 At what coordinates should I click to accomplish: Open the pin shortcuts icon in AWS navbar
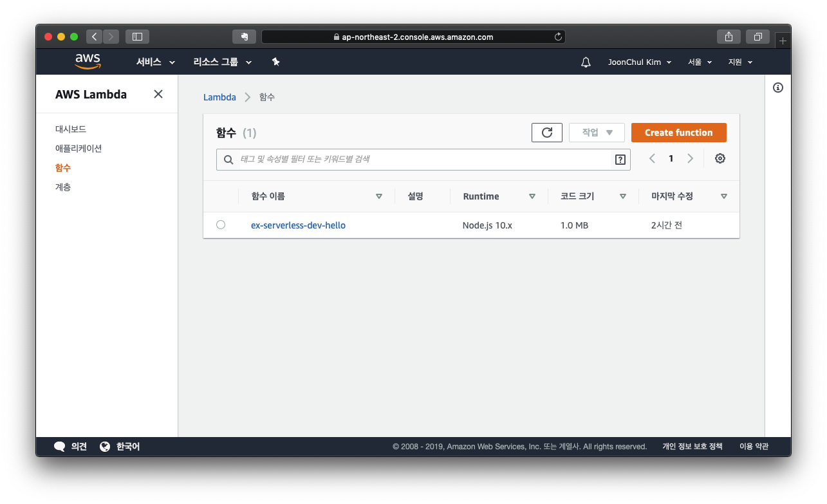coord(275,62)
